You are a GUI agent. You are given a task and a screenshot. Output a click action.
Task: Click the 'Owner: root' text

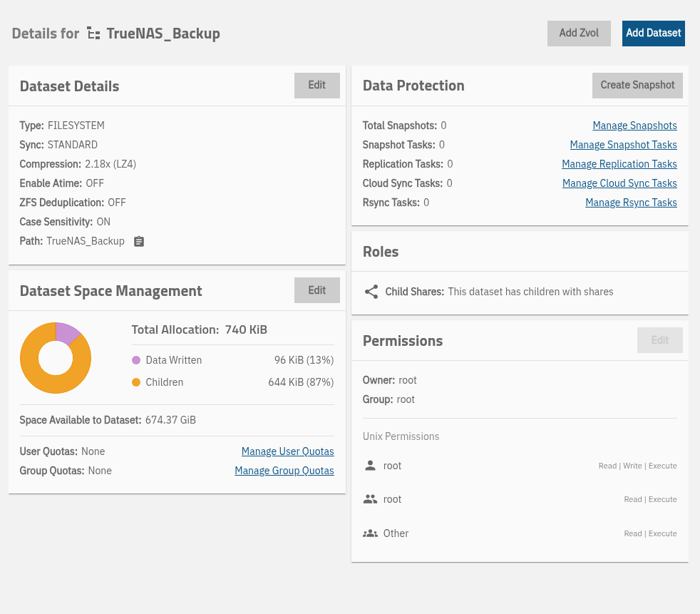click(x=390, y=380)
